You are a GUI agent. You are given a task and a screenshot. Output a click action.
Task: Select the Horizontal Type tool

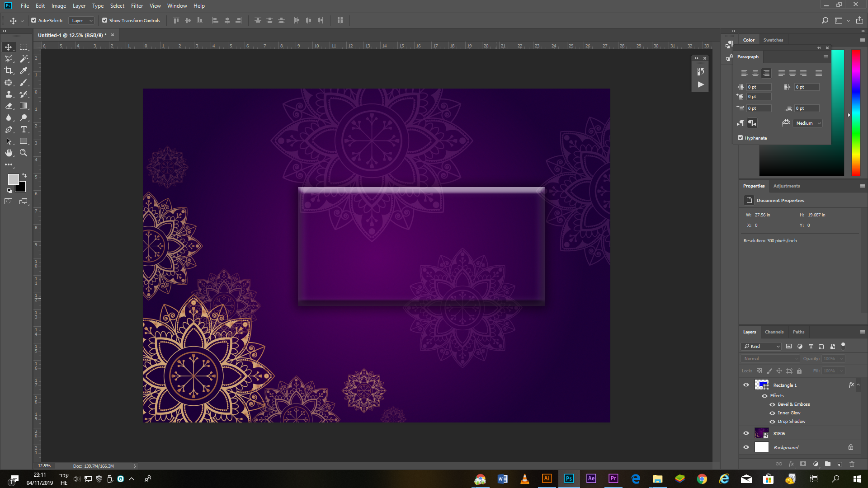[x=24, y=129]
